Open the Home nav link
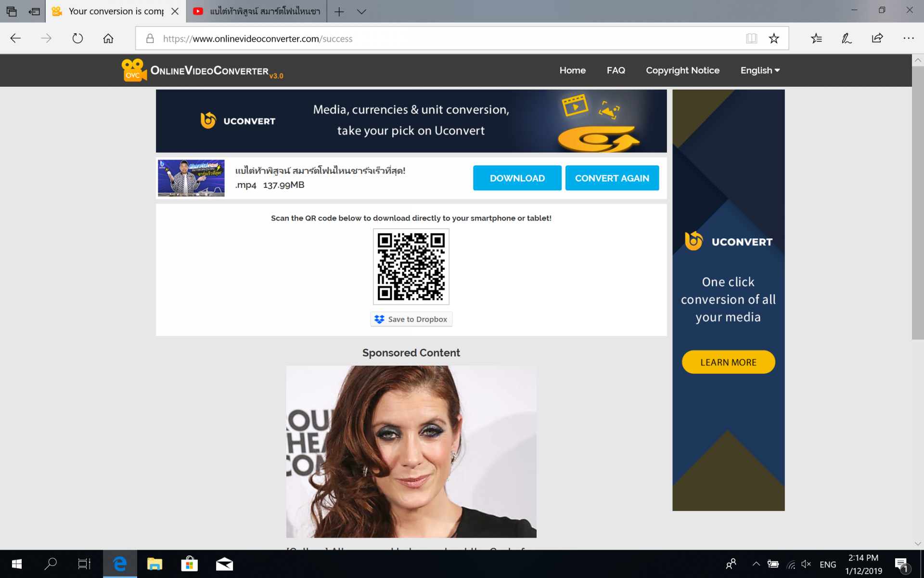The image size is (924, 578). click(x=572, y=70)
